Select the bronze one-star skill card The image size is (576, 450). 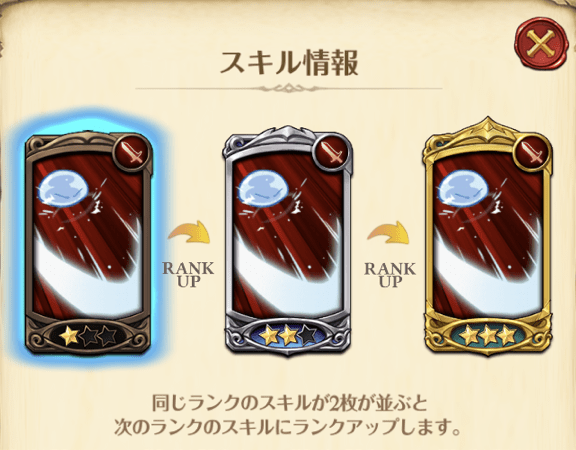click(88, 242)
